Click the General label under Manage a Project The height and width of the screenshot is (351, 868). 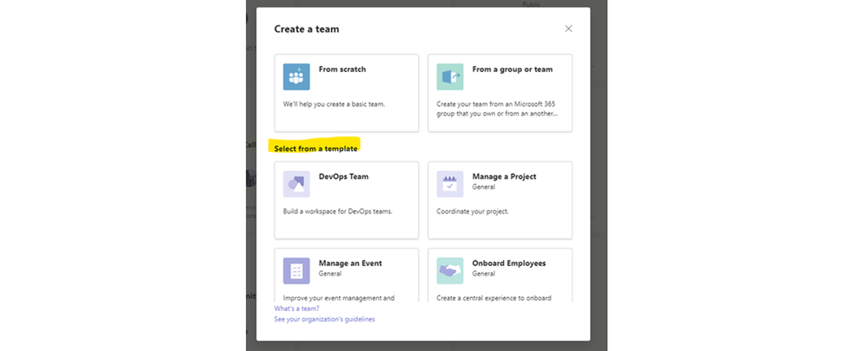pyautogui.click(x=483, y=187)
